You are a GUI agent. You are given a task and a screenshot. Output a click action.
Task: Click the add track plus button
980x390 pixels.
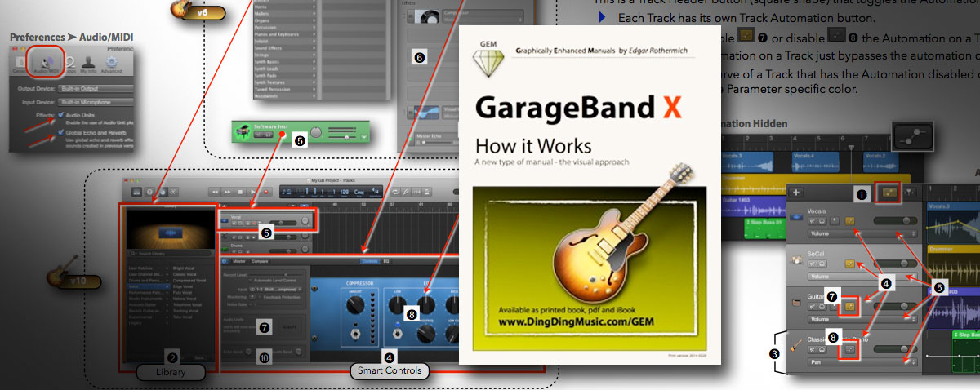[x=796, y=193]
